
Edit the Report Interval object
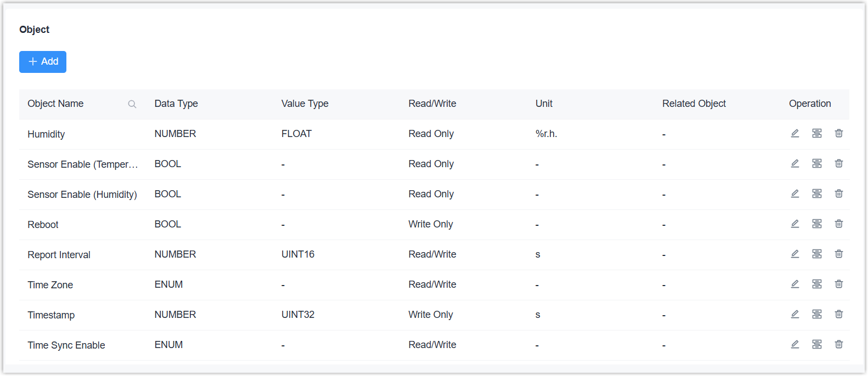tap(794, 254)
